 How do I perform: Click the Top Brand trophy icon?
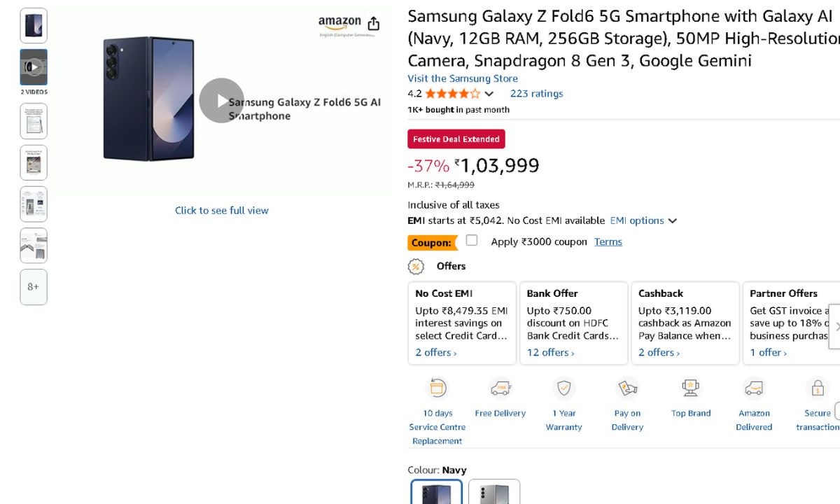(x=691, y=388)
